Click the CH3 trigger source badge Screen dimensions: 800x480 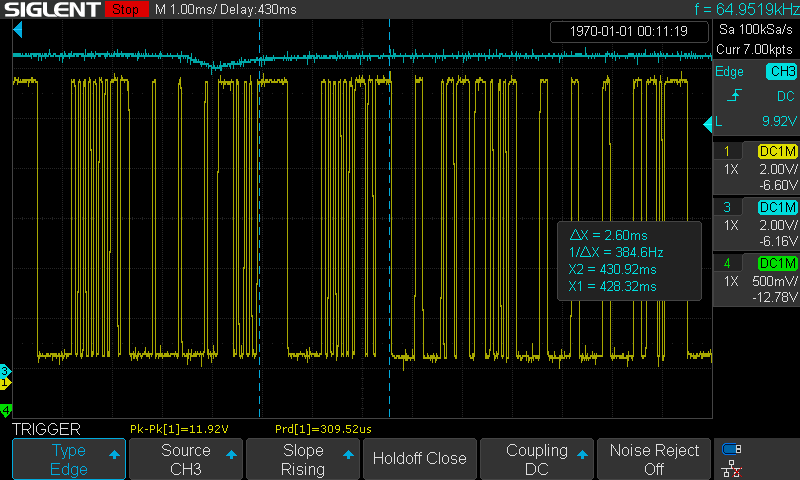[x=779, y=72]
